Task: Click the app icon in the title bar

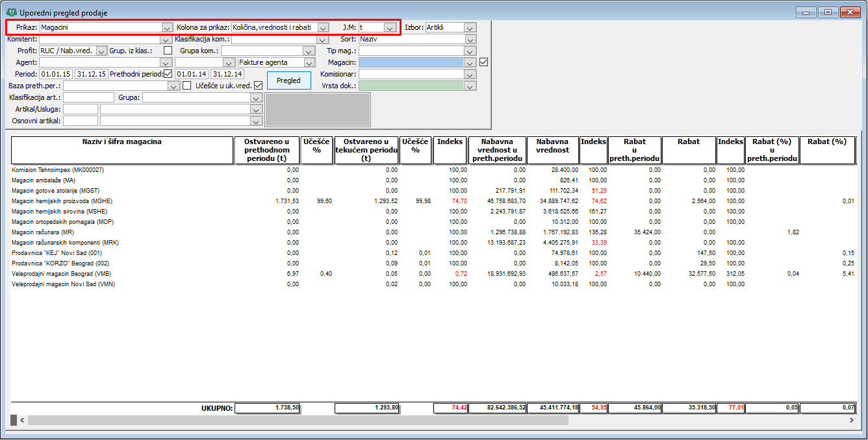Action: pyautogui.click(x=12, y=12)
